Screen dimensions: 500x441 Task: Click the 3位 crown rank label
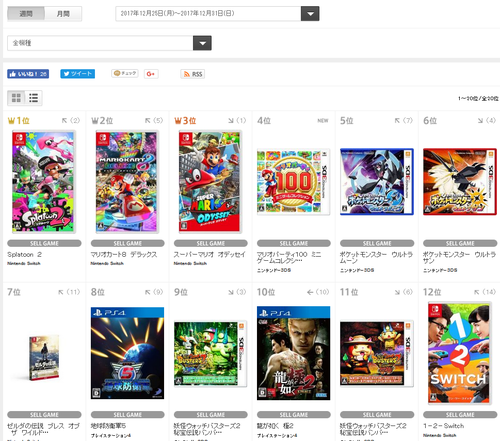[x=185, y=121]
